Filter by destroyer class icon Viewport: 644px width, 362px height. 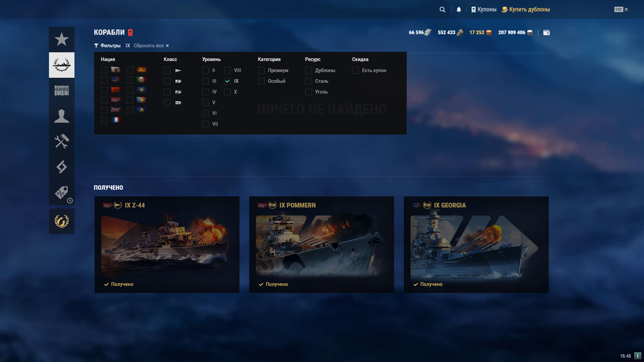178,70
